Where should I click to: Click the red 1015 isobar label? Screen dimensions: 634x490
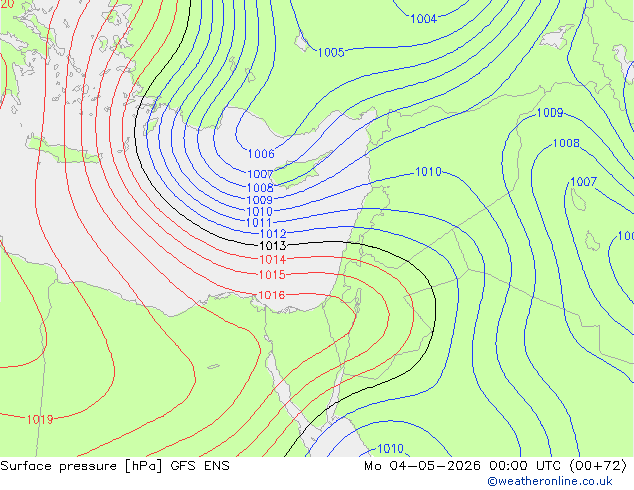tap(272, 275)
